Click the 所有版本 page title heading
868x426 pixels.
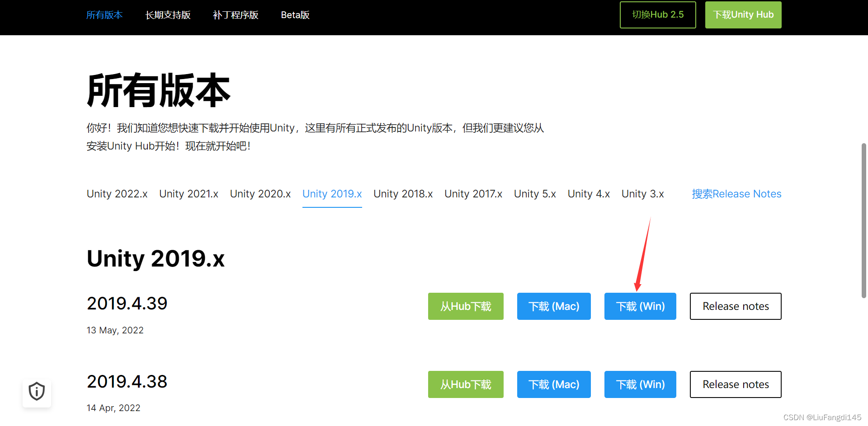pyautogui.click(x=158, y=90)
